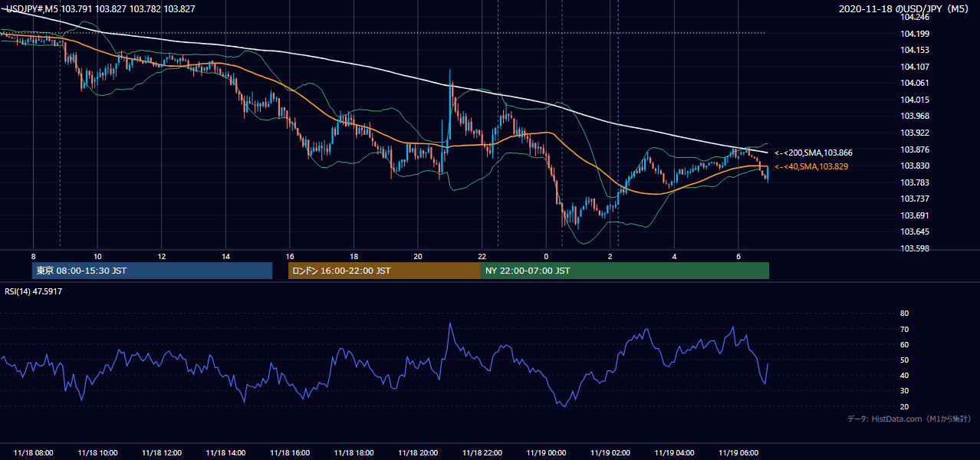Click price axis value 104.107

coord(915,67)
